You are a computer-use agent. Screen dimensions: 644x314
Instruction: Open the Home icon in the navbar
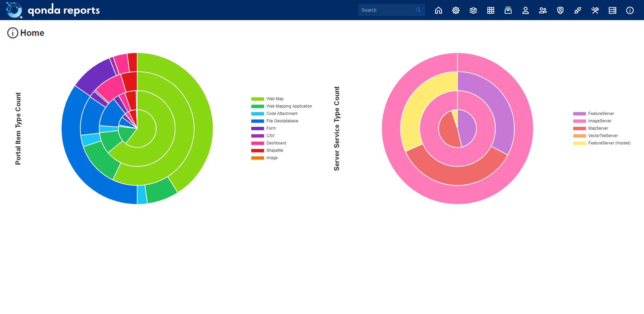click(438, 10)
